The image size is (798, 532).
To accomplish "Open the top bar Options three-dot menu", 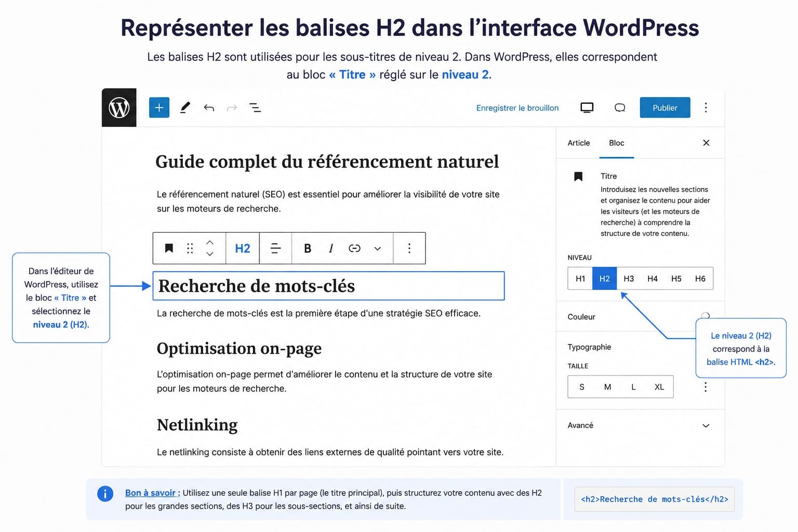I will point(706,108).
